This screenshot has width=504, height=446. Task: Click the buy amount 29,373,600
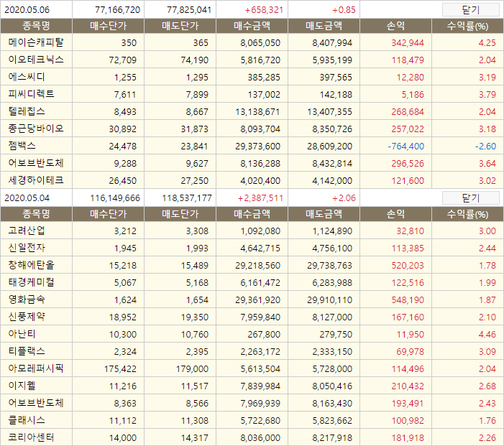click(258, 147)
